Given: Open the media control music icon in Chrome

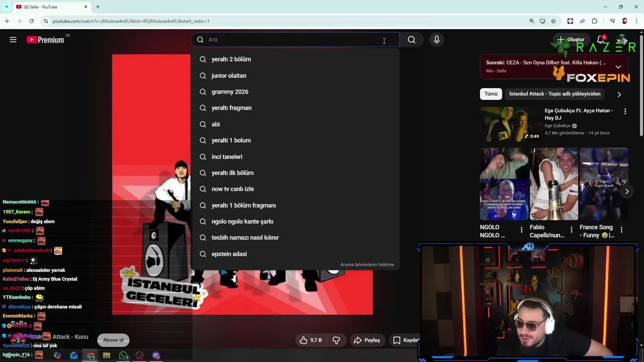Looking at the screenshot, I should pyautogui.click(x=612, y=21).
